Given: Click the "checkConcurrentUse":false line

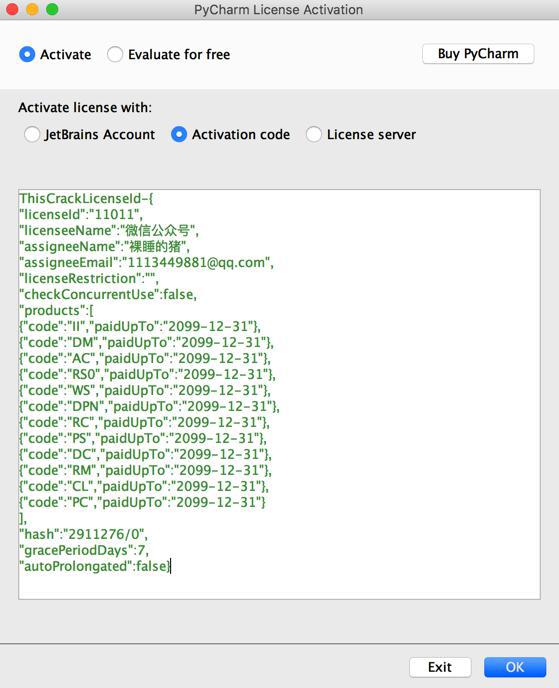Looking at the screenshot, I should coord(108,294).
